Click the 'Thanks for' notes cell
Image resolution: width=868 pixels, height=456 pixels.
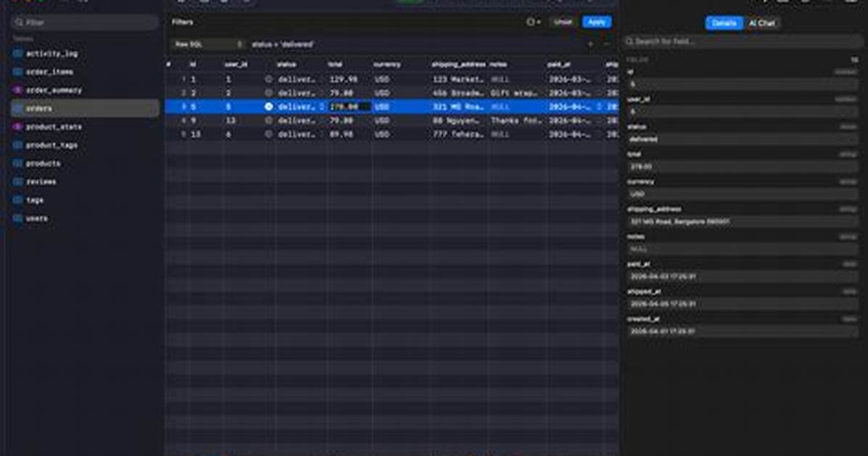517,121
